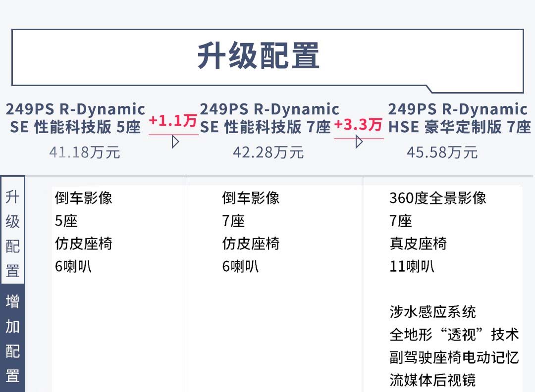This screenshot has height=392, width=535.
Task: Select the +3.3万 price difference label
Action: (x=358, y=124)
